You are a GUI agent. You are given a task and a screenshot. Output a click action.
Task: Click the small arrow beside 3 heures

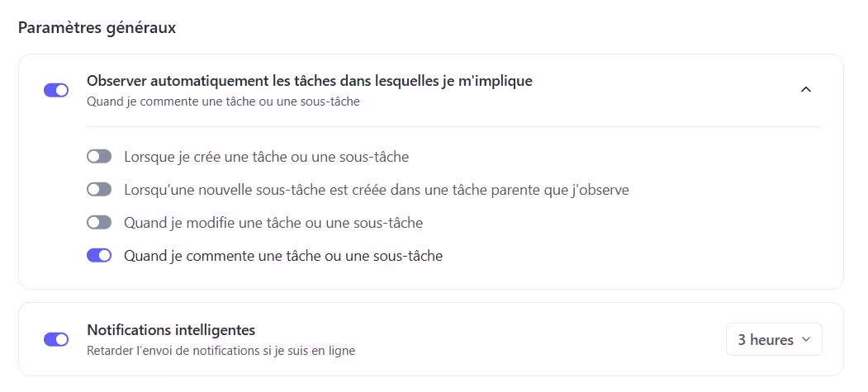[806, 339]
